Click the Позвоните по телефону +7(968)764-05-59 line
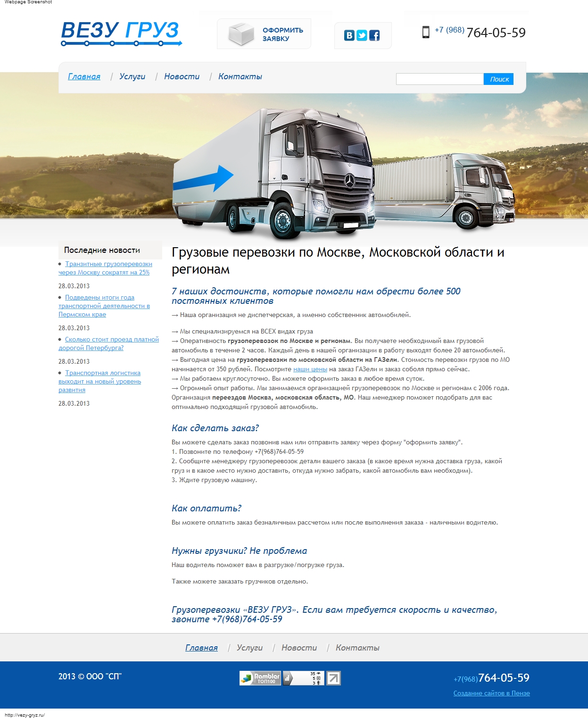 click(238, 452)
